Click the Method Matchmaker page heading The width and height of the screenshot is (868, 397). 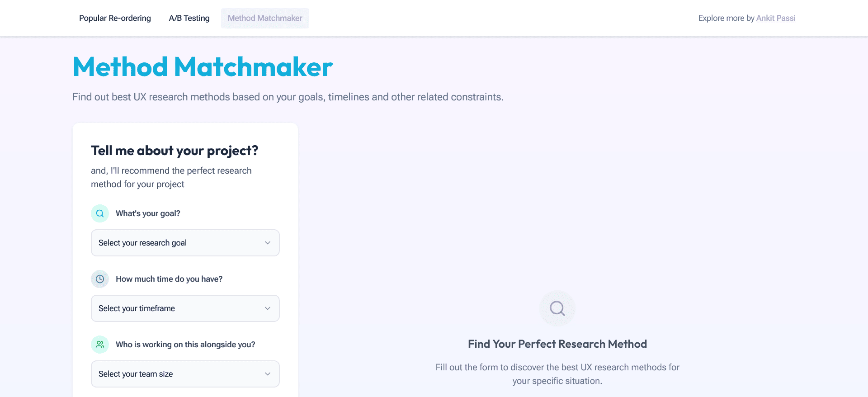(202, 66)
